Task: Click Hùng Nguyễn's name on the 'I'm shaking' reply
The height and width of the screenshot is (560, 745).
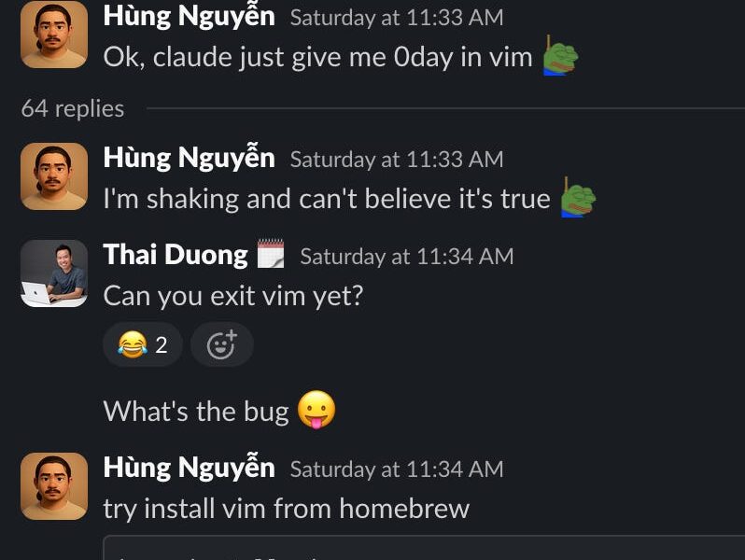Action: coord(190,158)
